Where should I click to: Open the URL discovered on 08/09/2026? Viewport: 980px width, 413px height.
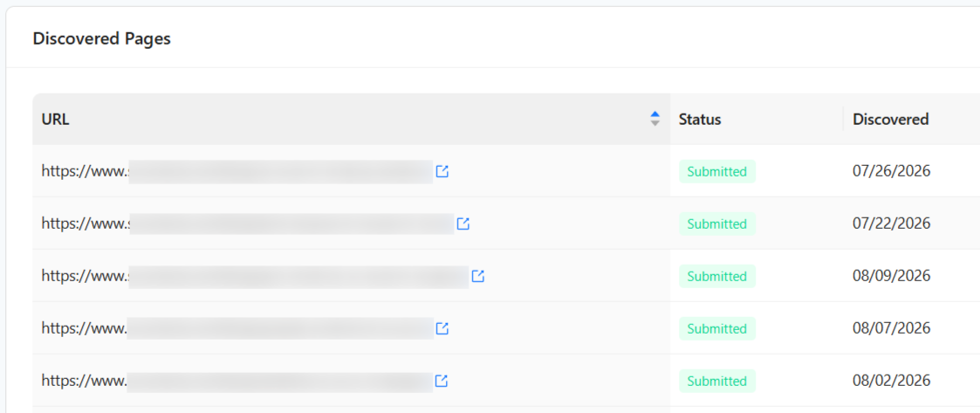255,276
